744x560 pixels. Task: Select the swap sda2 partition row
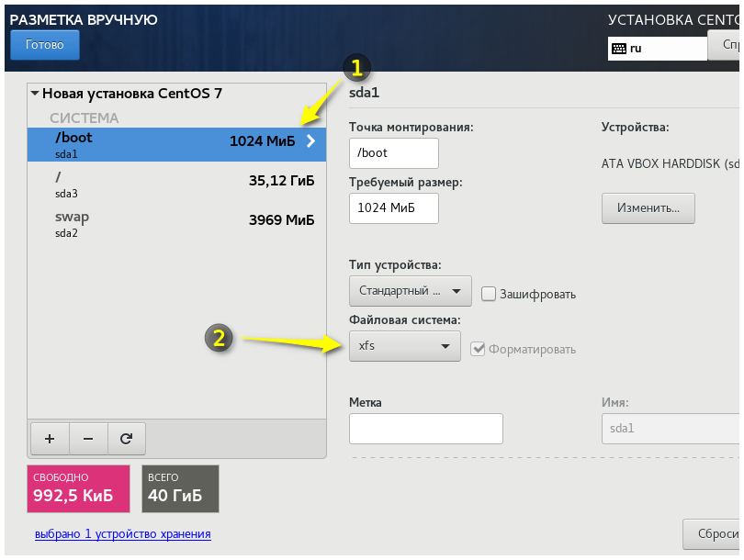tap(176, 224)
